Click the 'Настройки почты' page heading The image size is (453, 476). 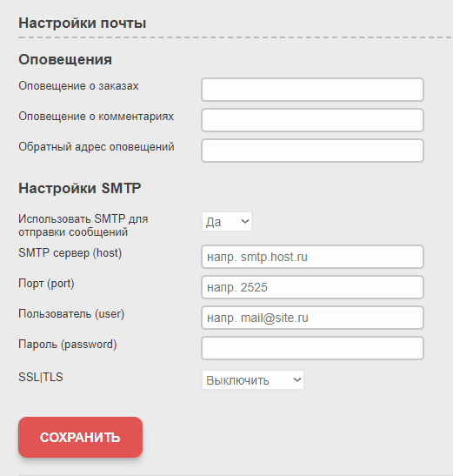(x=83, y=23)
